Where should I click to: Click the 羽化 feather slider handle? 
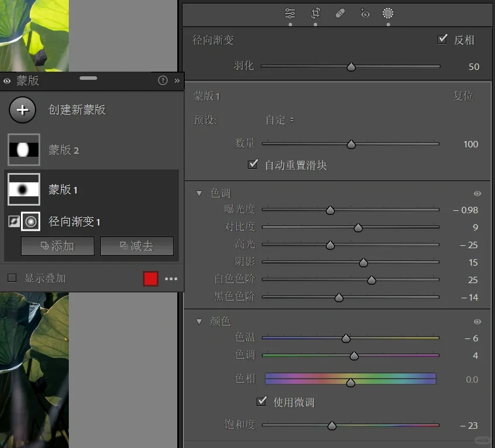[x=351, y=67]
